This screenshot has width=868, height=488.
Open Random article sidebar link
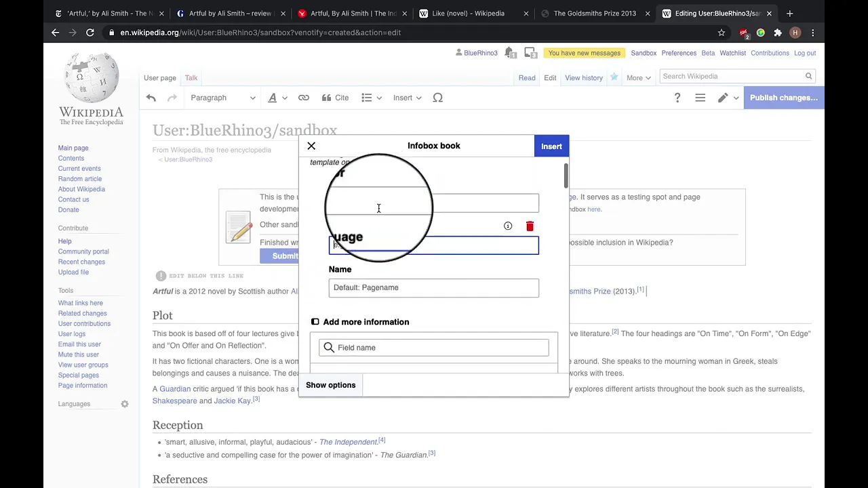[80, 179]
